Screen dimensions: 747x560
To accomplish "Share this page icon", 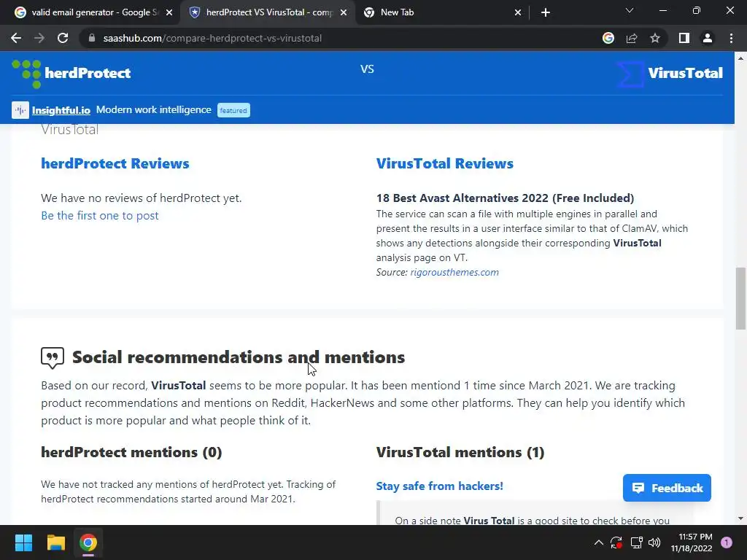I will (632, 38).
